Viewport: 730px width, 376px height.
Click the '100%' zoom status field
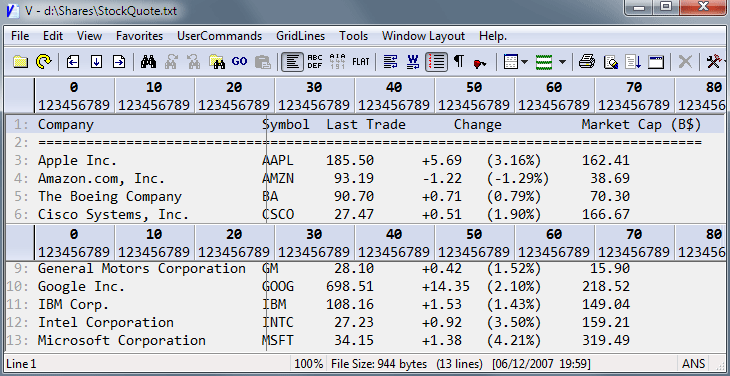[x=309, y=363]
